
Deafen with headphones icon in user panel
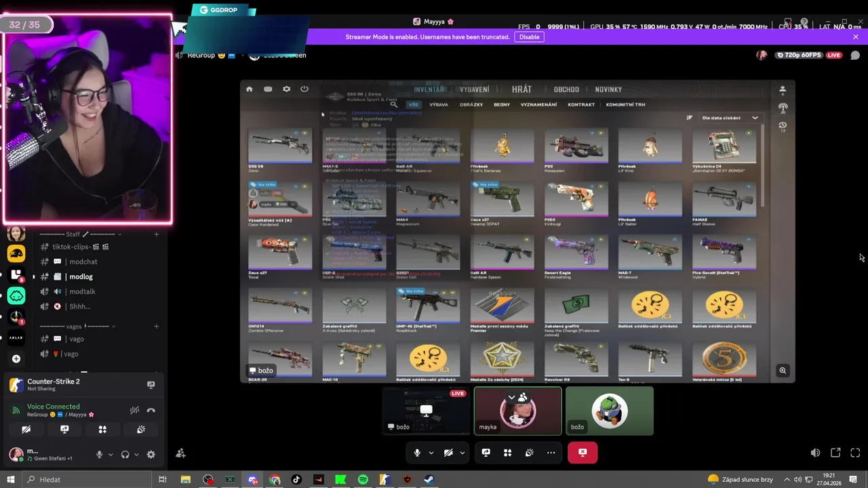coord(125,455)
